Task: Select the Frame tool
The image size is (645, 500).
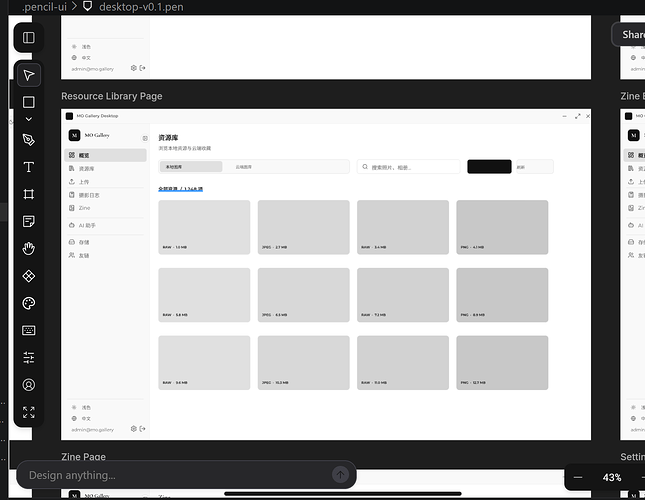Action: (28, 194)
